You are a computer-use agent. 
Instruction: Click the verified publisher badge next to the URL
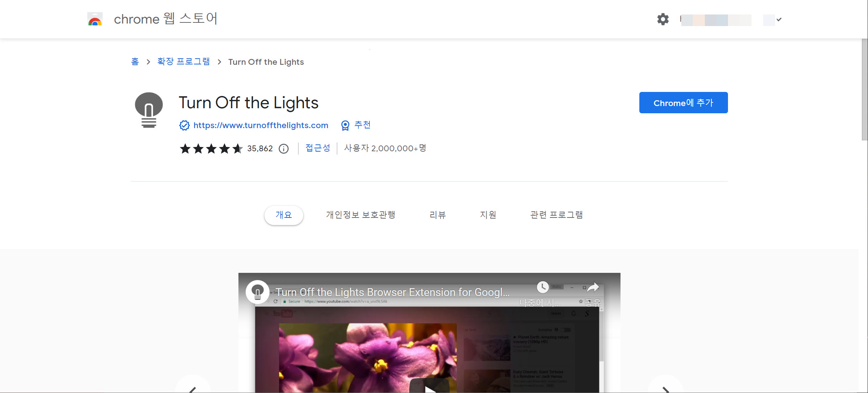point(185,125)
